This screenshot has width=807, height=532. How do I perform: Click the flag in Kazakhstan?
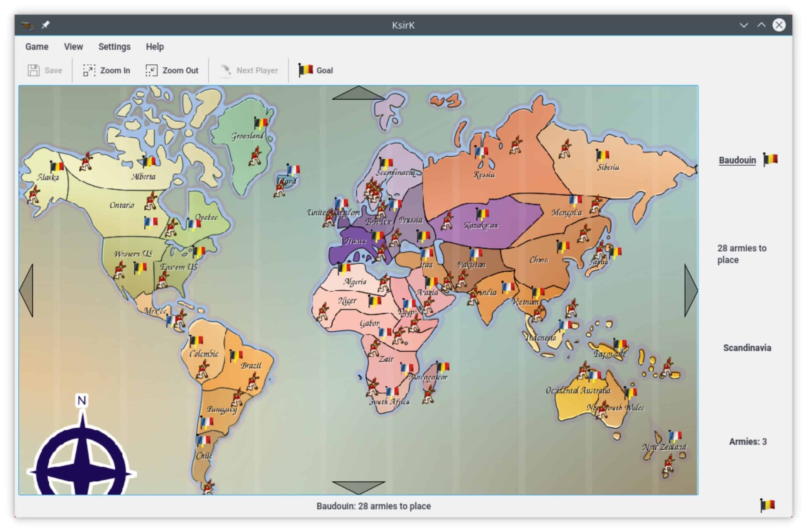(482, 214)
